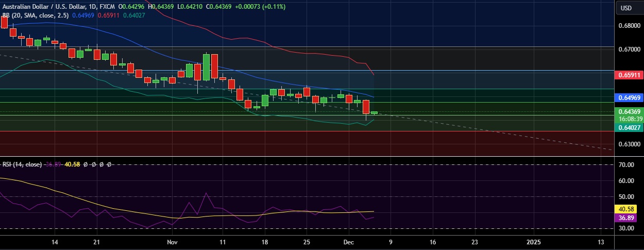The width and height of the screenshot is (644, 250).
Task: Click the 23 date label on time axis
Action: [474, 242]
